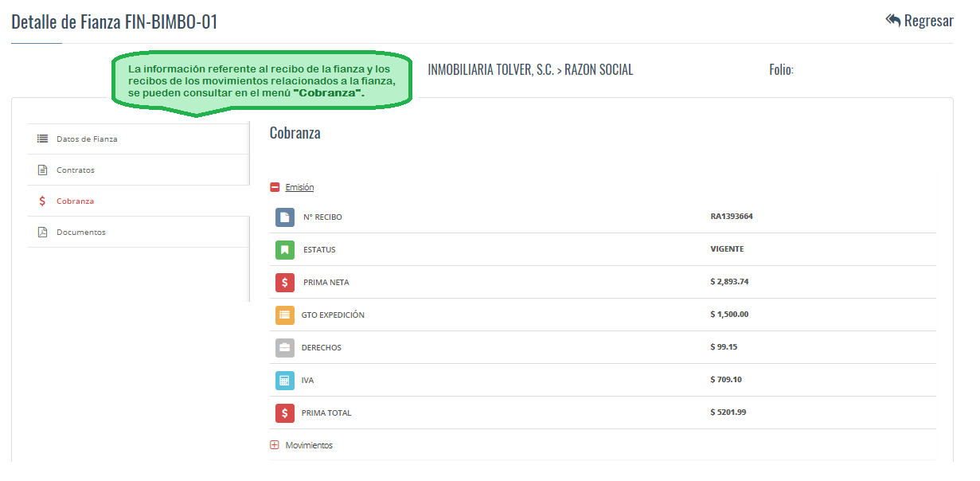Image resolution: width=980 pixels, height=481 pixels.
Task: Click the N° RECIBO file icon
Action: pyautogui.click(x=285, y=217)
